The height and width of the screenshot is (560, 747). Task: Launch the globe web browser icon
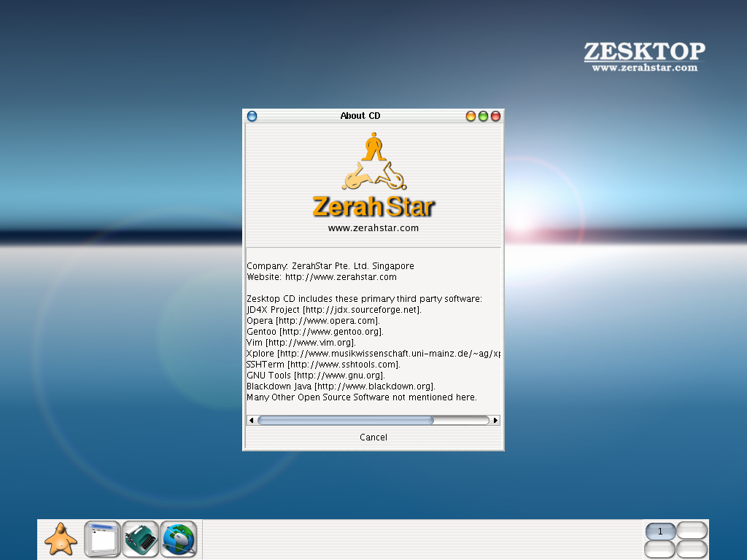pos(179,539)
